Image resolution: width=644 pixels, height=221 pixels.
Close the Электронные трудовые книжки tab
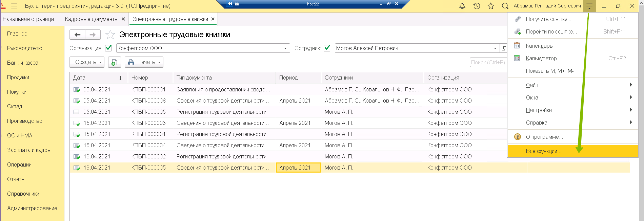[213, 19]
